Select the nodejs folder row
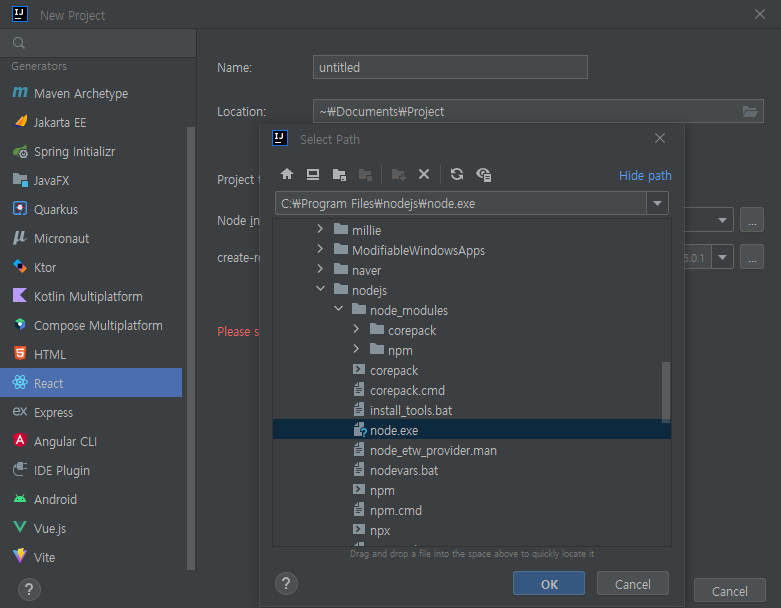 pos(472,290)
